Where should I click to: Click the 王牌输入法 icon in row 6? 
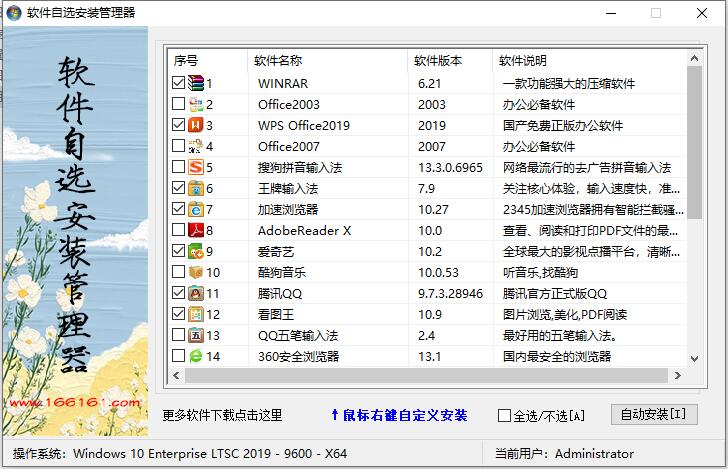[195, 188]
